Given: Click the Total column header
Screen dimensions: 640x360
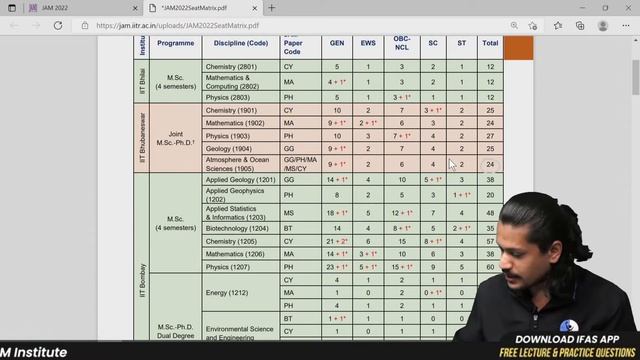Looking at the screenshot, I should point(490,43).
